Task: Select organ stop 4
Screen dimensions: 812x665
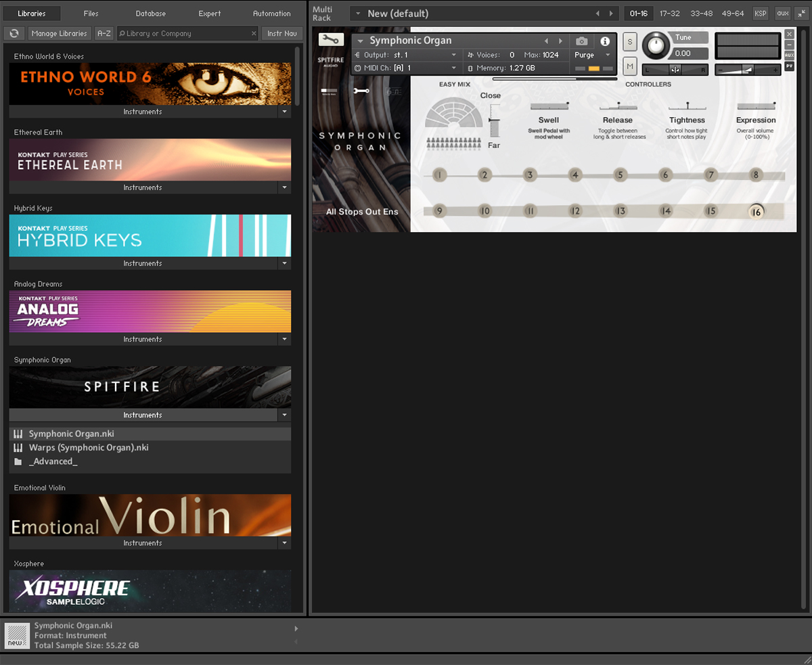Action: [575, 175]
